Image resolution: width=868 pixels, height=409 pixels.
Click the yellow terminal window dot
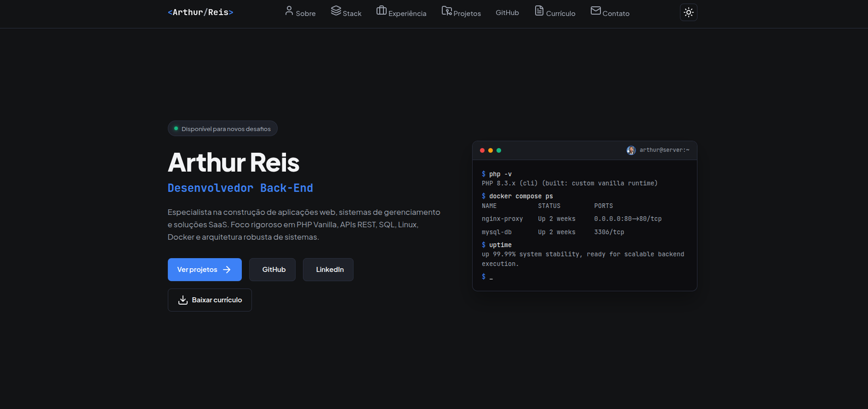tap(490, 150)
